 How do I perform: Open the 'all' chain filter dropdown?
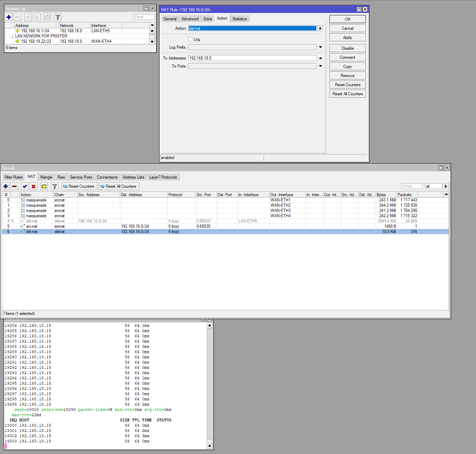pos(446,186)
